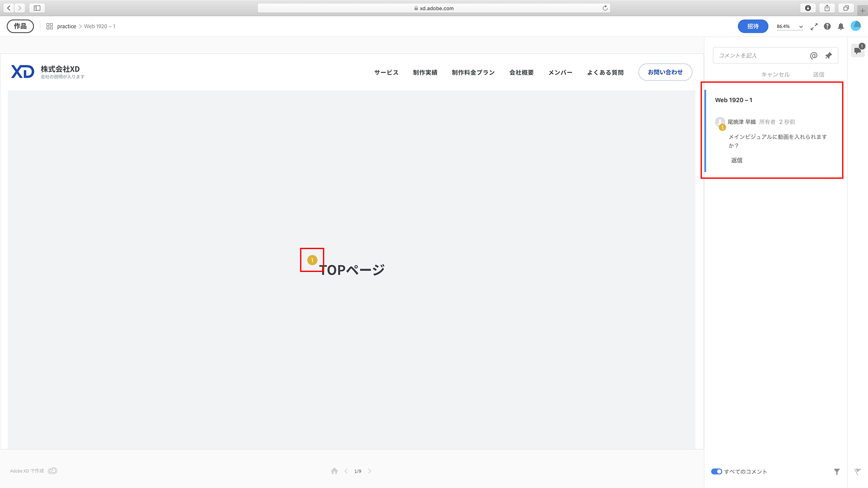Image resolution: width=868 pixels, height=488 pixels.
Task: Toggle the すべてのコメント switch
Action: [716, 471]
